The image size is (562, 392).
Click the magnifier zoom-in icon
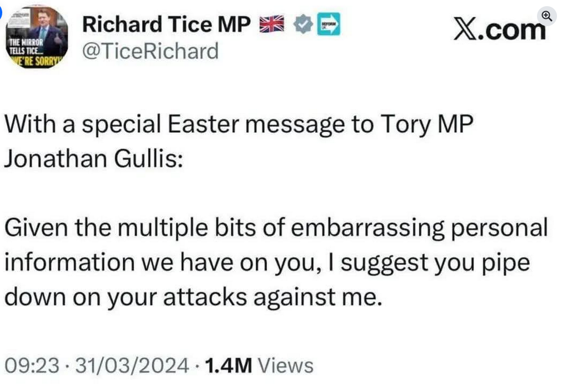coord(547,16)
